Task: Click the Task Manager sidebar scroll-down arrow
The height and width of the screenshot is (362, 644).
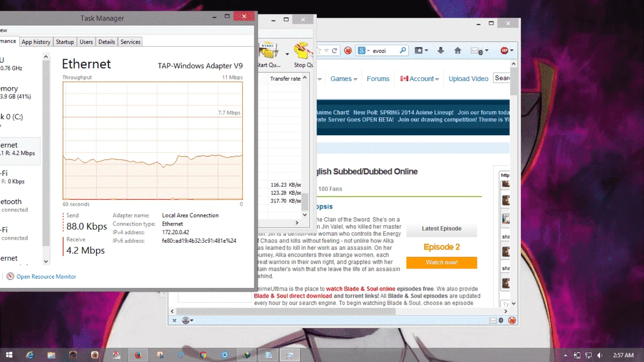Action: click(x=46, y=262)
